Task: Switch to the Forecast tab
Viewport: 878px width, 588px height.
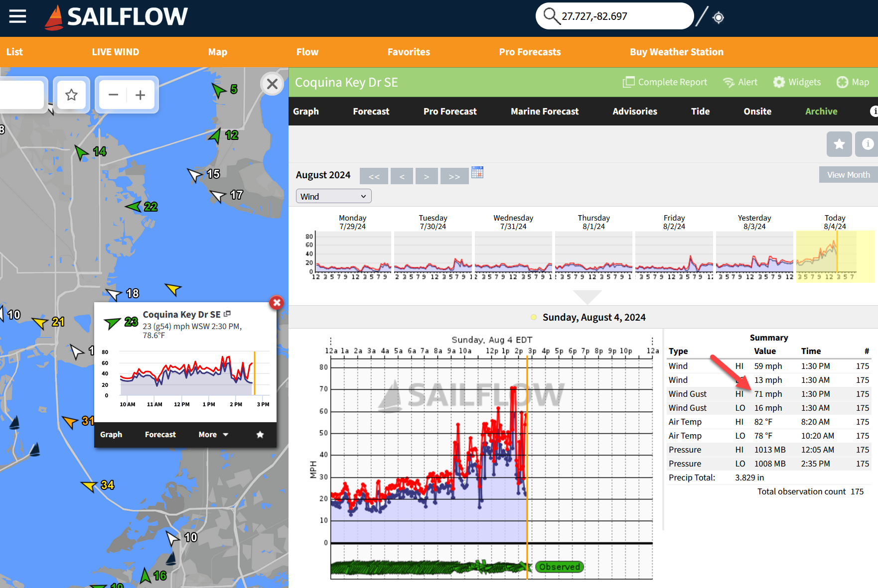Action: pyautogui.click(x=371, y=112)
